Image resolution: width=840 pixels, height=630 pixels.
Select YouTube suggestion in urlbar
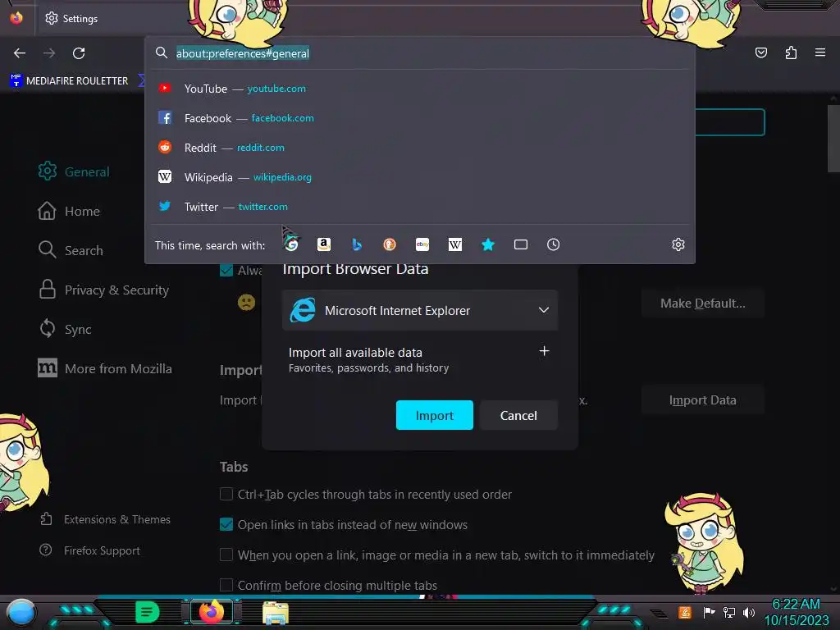(x=420, y=89)
